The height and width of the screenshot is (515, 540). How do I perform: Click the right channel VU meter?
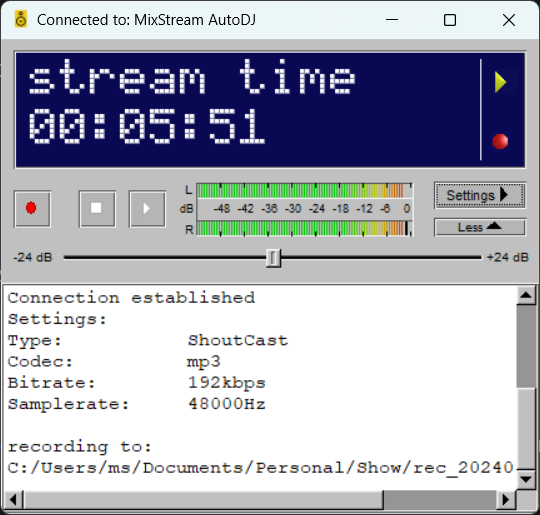(x=304, y=228)
